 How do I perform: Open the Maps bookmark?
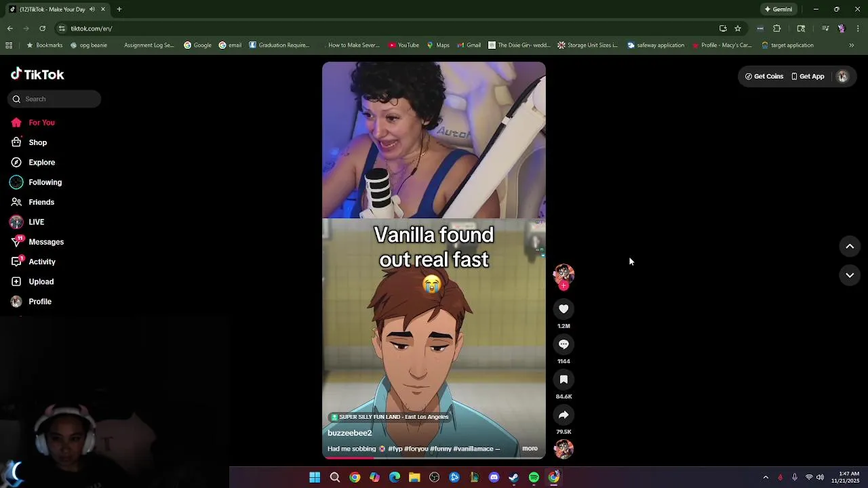pos(438,45)
